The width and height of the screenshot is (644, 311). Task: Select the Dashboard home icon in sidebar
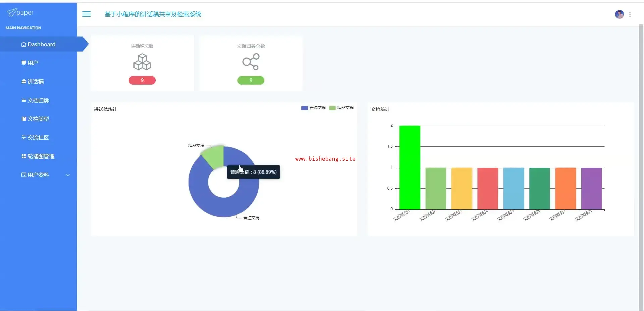24,44
